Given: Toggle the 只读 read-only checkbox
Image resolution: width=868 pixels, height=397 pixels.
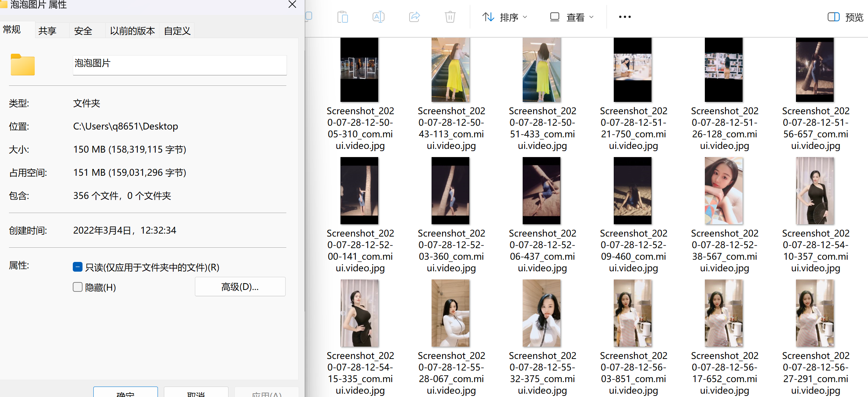Looking at the screenshot, I should click(x=78, y=267).
